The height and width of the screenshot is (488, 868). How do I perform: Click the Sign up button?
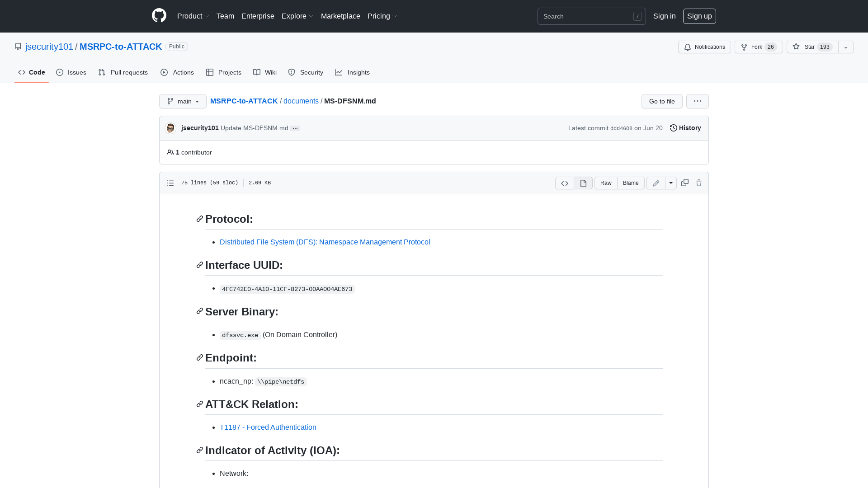pos(699,16)
